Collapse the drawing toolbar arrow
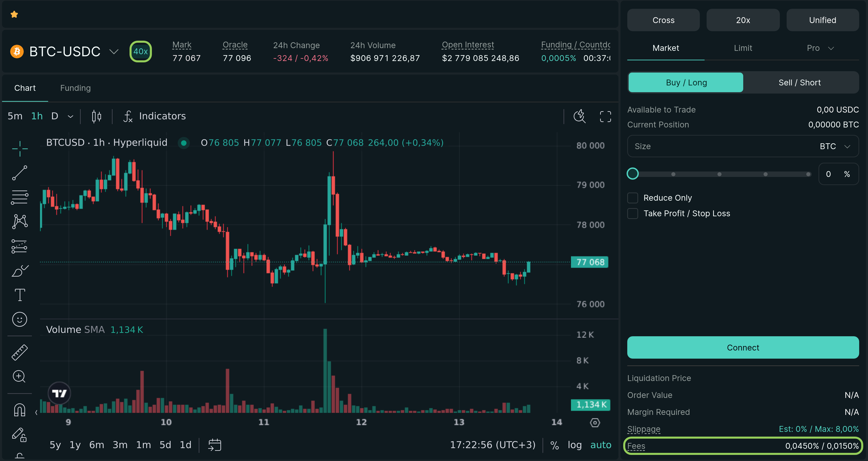 click(x=36, y=412)
